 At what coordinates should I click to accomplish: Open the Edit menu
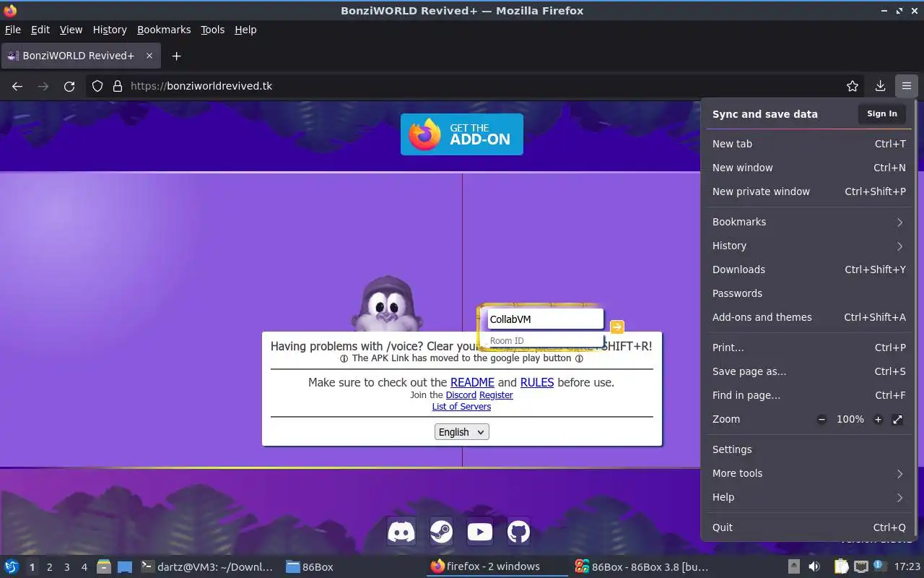click(x=40, y=30)
